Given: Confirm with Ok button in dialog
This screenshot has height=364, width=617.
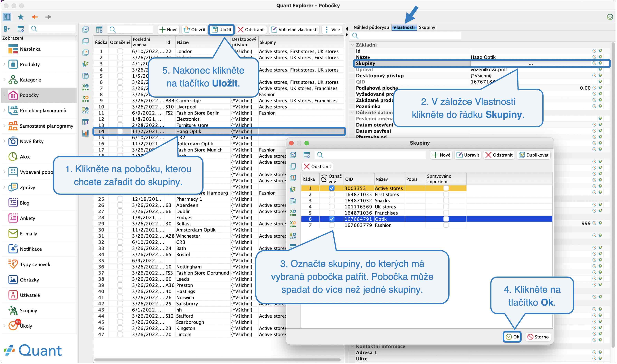Looking at the screenshot, I should click(513, 337).
